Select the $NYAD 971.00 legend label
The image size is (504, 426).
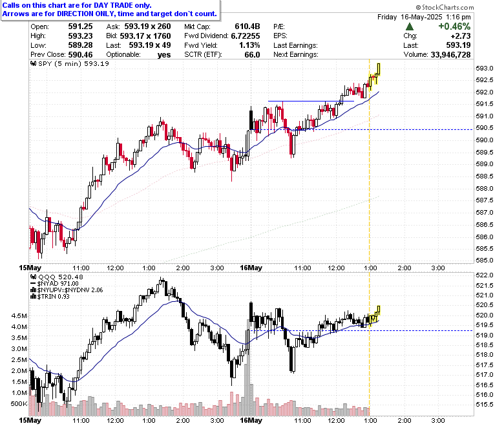(x=58, y=284)
